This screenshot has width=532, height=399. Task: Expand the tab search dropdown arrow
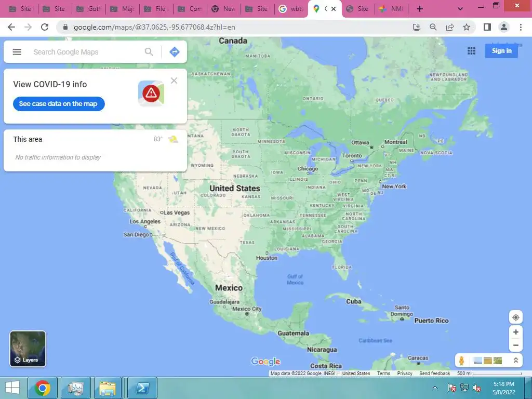coord(460,9)
